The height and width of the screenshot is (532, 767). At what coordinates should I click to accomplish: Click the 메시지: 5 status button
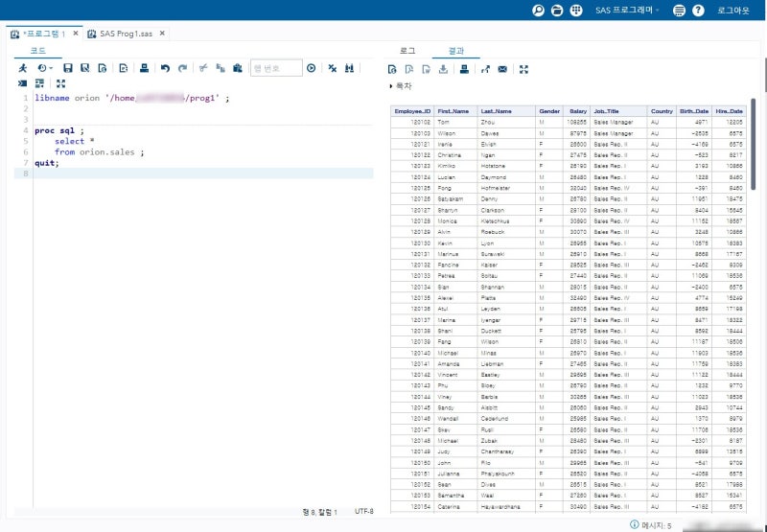652,524
